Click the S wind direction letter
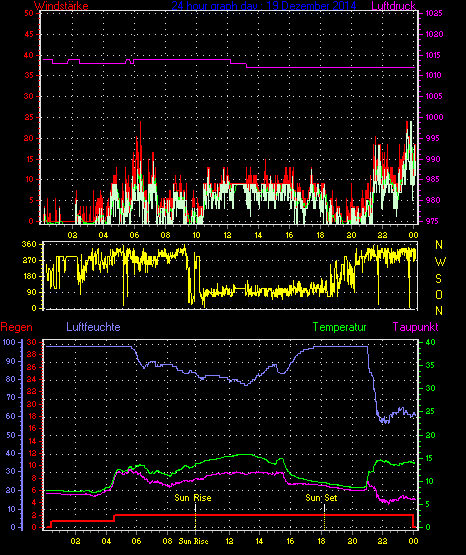Viewport: 466px width, 555px height. [438, 279]
